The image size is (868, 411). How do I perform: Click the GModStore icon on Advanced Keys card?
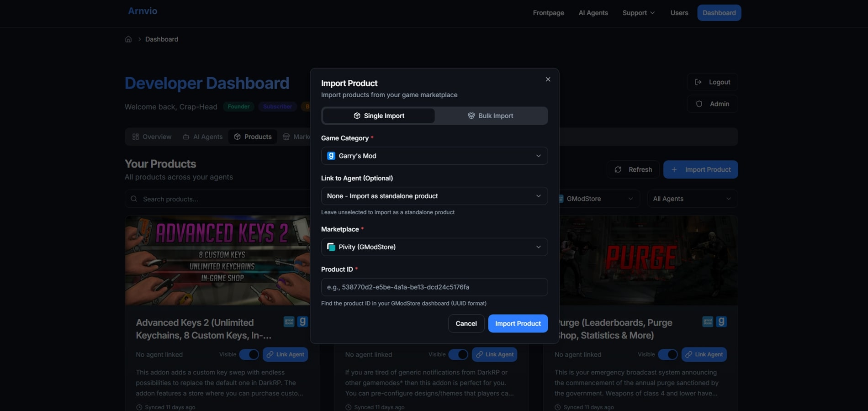[289, 321]
